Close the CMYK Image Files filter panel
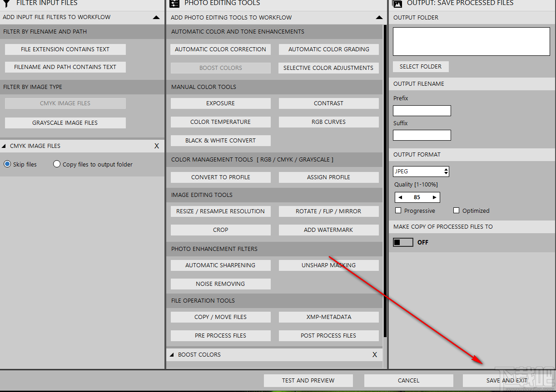 pos(157,146)
